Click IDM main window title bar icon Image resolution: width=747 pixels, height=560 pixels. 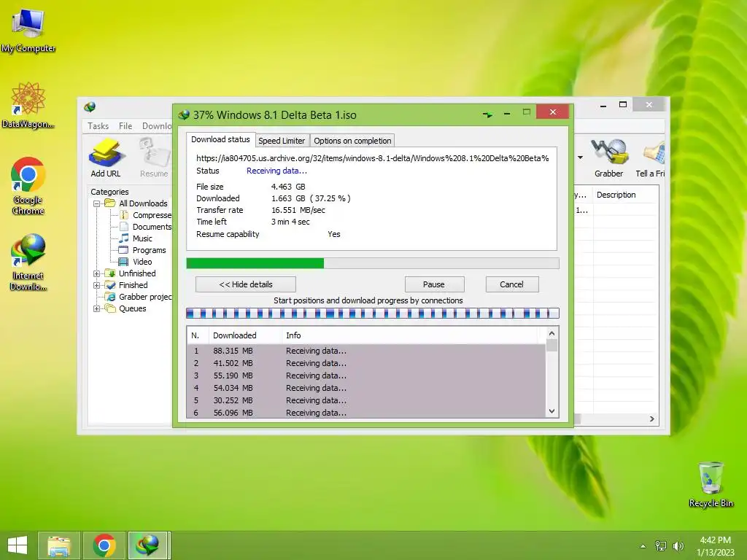pyautogui.click(x=90, y=106)
